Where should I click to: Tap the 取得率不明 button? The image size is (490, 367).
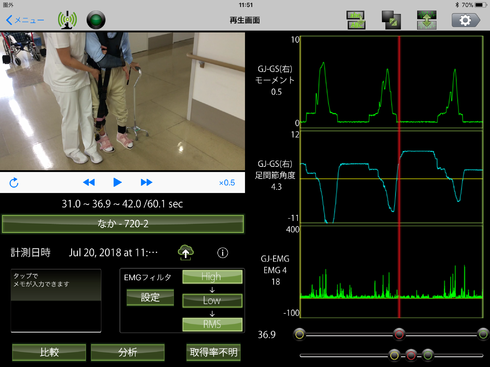pyautogui.click(x=213, y=352)
